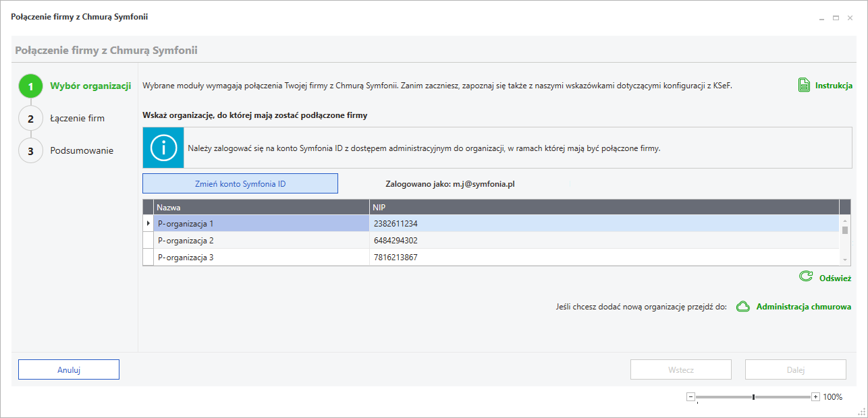Select step 3 circle Podsumowanie
The height and width of the screenshot is (418, 868).
click(x=30, y=151)
